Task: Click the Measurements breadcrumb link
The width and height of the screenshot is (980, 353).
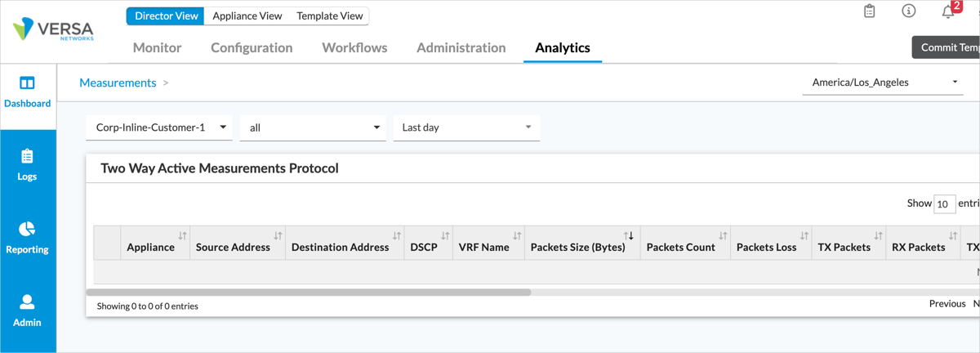Action: coord(118,83)
